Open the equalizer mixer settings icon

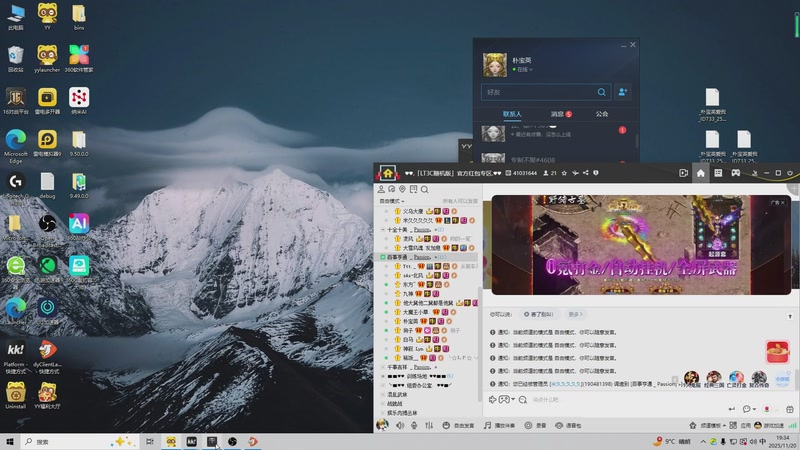tap(429, 425)
